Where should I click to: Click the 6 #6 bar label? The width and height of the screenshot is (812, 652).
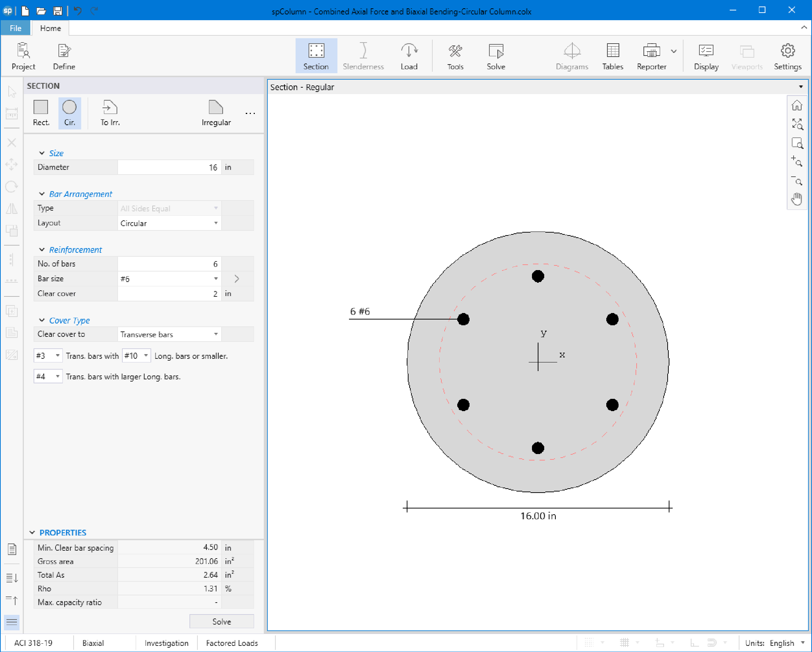point(360,311)
